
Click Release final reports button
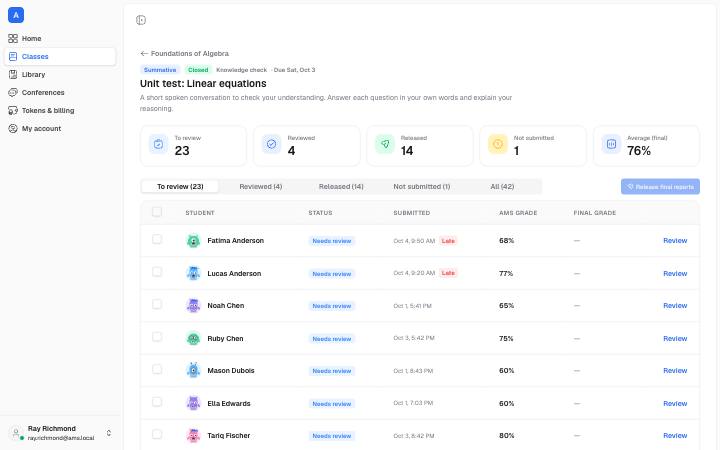click(660, 187)
